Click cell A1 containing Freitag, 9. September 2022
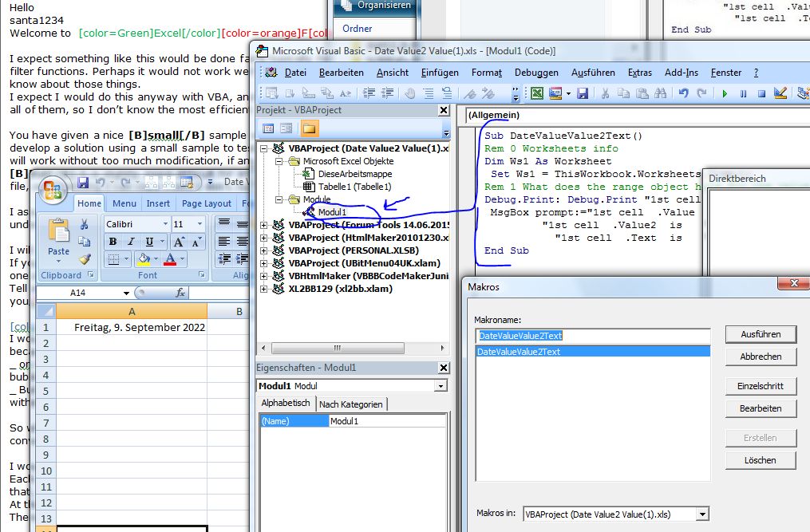The width and height of the screenshot is (810, 532). click(x=131, y=328)
